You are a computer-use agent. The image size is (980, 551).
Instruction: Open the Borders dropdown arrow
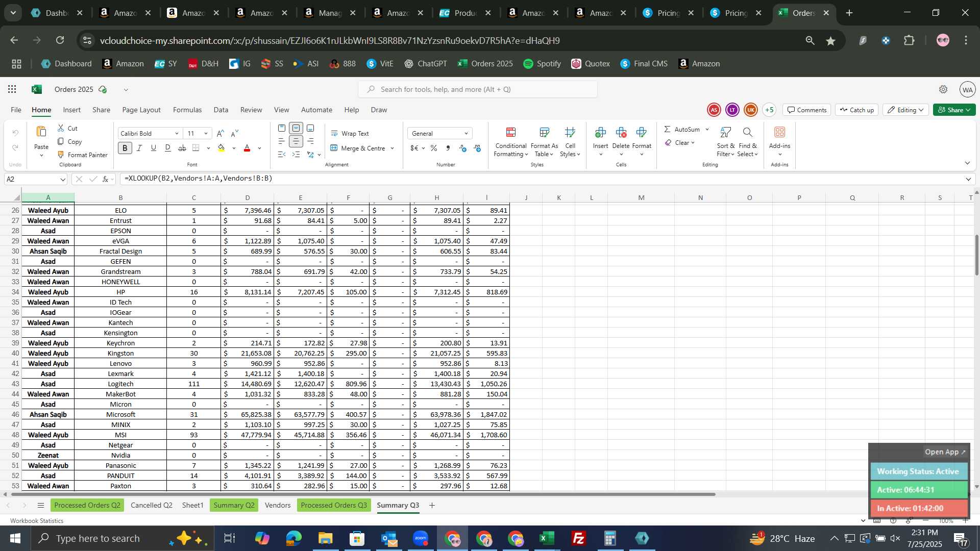click(x=208, y=148)
